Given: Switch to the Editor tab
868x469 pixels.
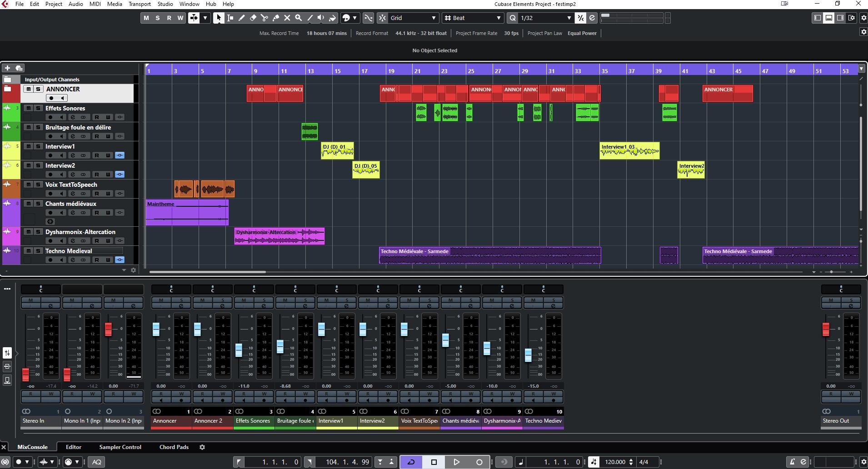Looking at the screenshot, I should click(74, 447).
